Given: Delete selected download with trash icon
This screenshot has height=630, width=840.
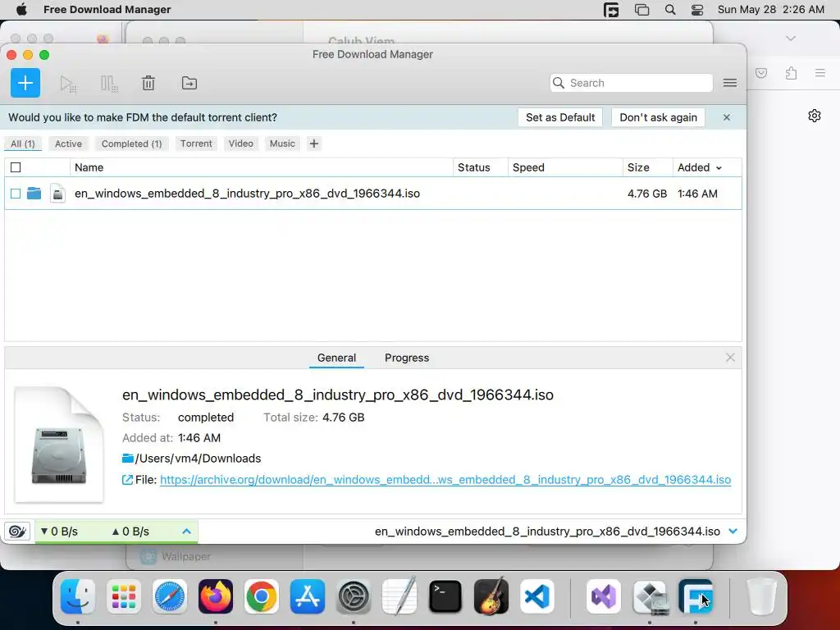Looking at the screenshot, I should (x=148, y=83).
